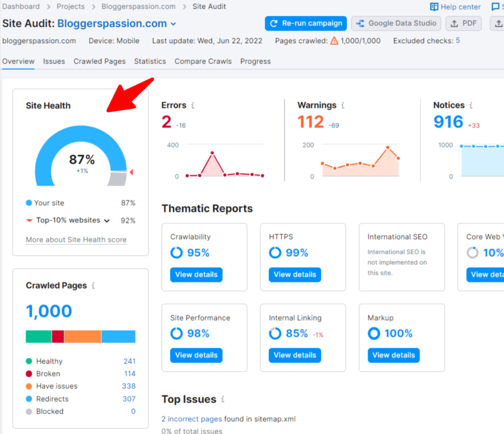Click the Top Issues info icon
This screenshot has width=504, height=434.
tap(222, 400)
